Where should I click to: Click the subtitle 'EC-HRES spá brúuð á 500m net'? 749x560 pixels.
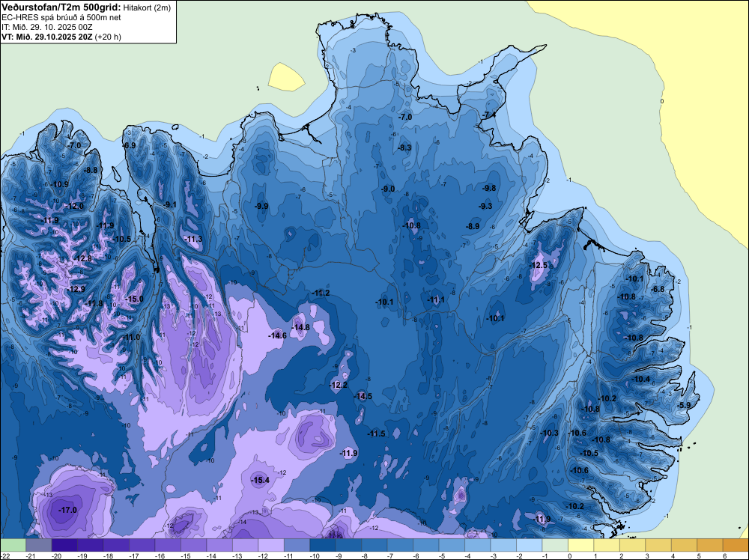tap(61, 18)
